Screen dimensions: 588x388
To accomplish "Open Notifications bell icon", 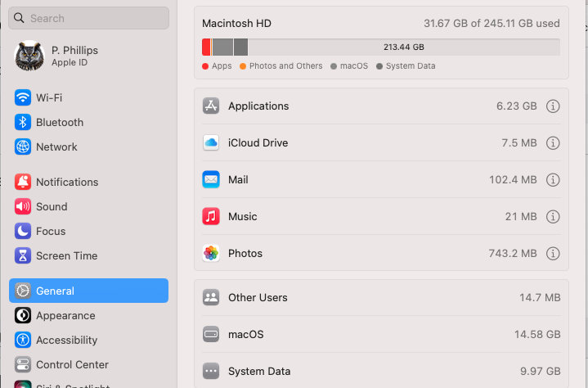I will coord(23,182).
